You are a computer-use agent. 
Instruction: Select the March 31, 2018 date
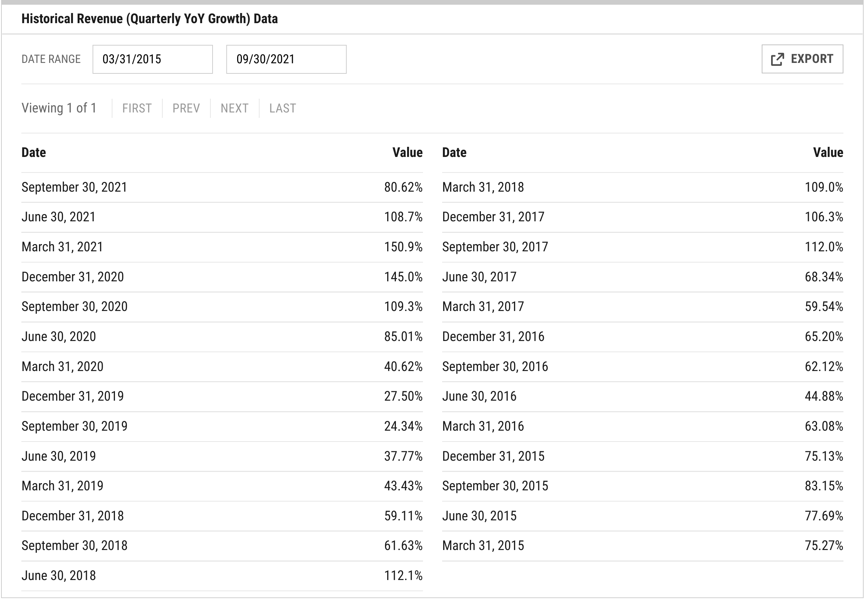tap(483, 187)
